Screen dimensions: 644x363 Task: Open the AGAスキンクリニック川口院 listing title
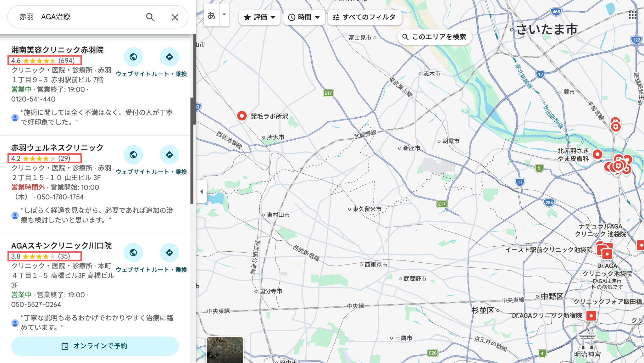(x=62, y=246)
